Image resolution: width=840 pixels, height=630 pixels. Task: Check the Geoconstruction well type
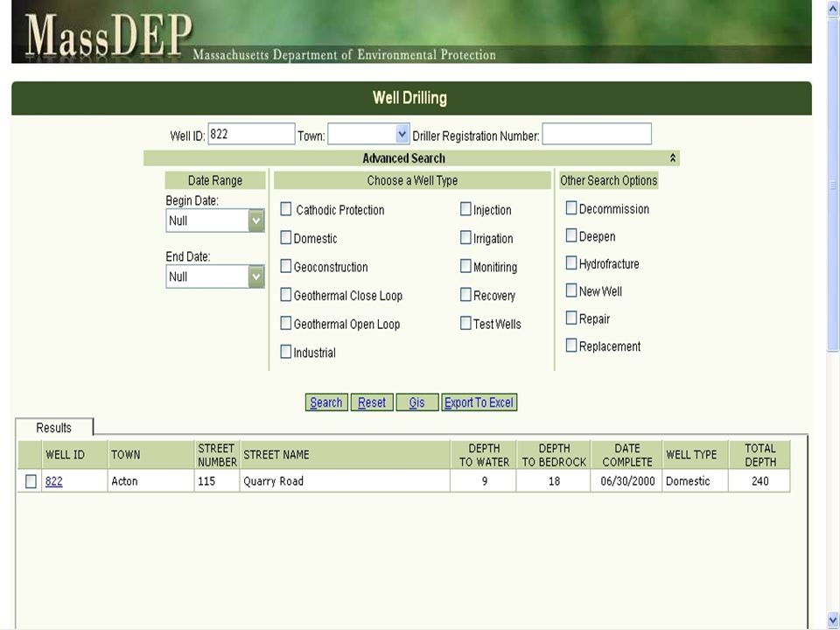(286, 266)
